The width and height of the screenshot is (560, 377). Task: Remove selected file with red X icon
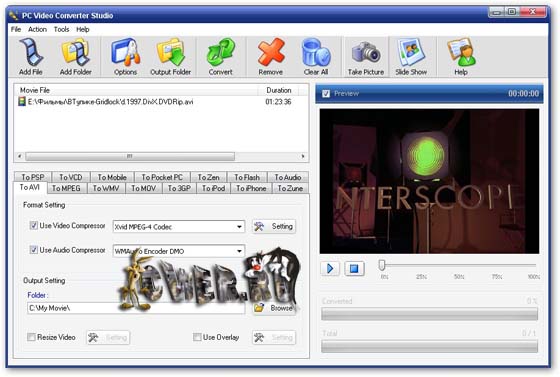271,52
